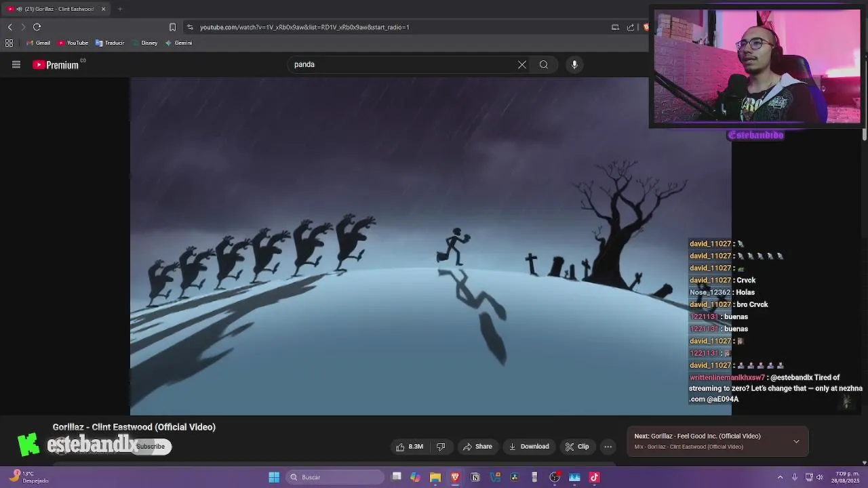Start voice search with microphone icon
Screen dimensions: 868x488
coord(574,64)
